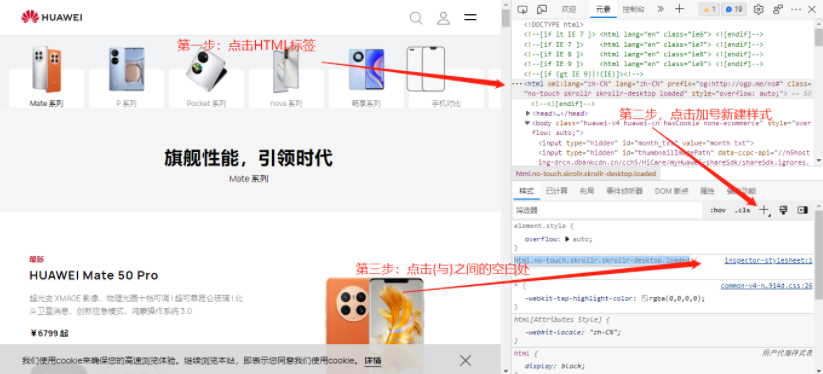The height and width of the screenshot is (374, 823).
Task: Switch to the 元素 tab
Action: click(x=603, y=9)
